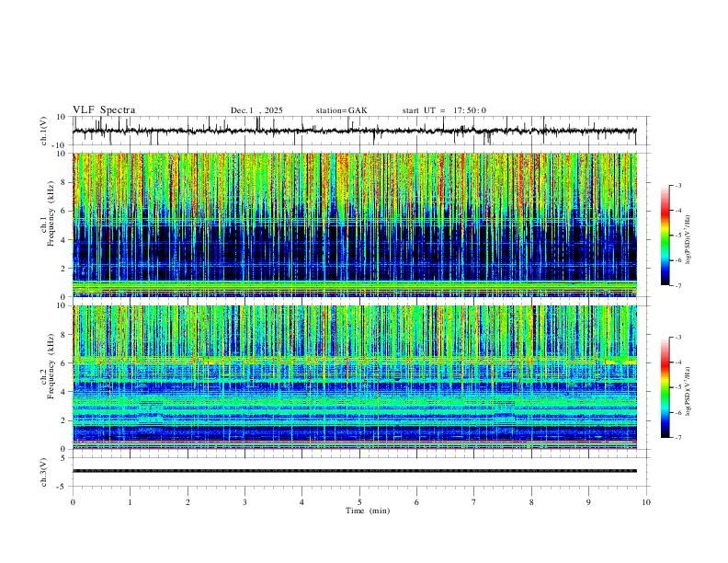Click the ch.1 voltage waveform trace
The width and height of the screenshot is (728, 563).
354,131
